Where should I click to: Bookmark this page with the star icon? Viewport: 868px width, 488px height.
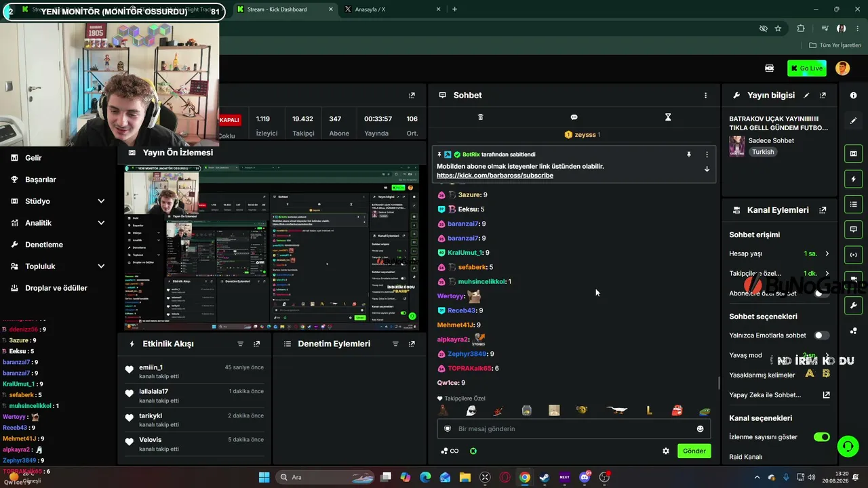point(778,28)
